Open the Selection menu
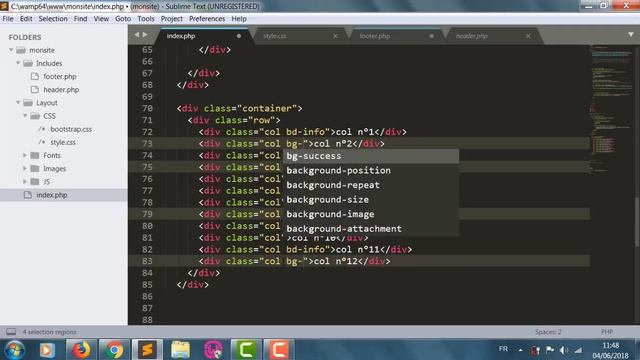 click(x=53, y=19)
